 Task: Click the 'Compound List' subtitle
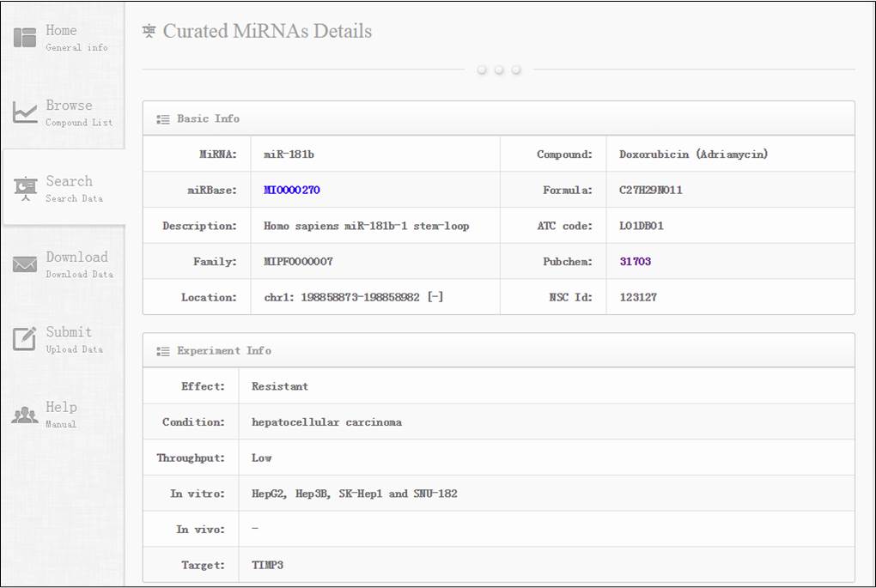(79, 122)
